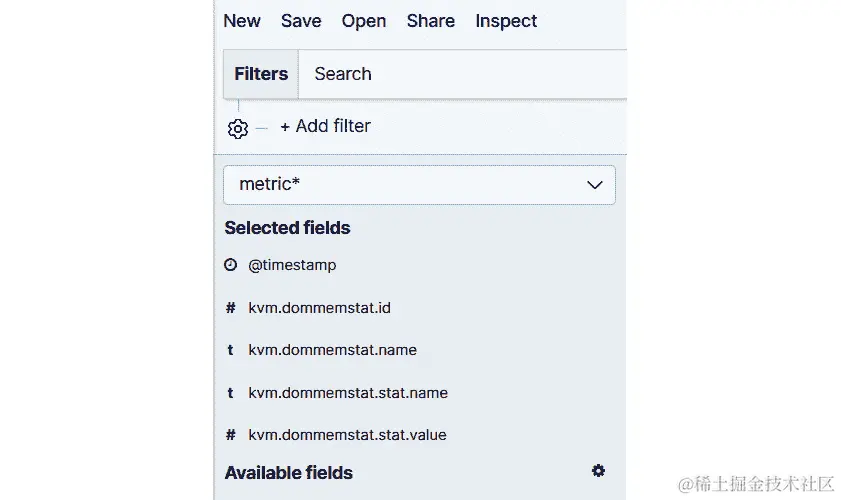Click the text icon for kvm.dommemstat.stat.name
This screenshot has width=841, height=500.
click(x=231, y=393)
